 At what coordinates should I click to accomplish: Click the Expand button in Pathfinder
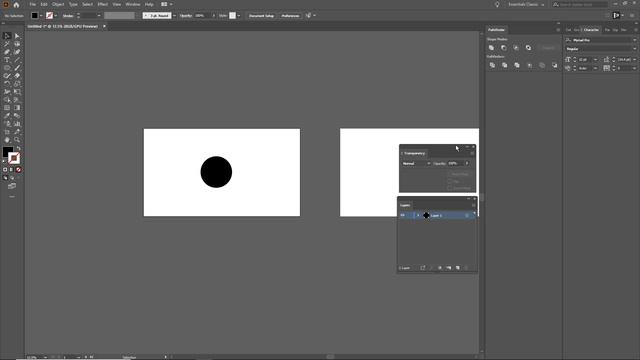[x=548, y=48]
